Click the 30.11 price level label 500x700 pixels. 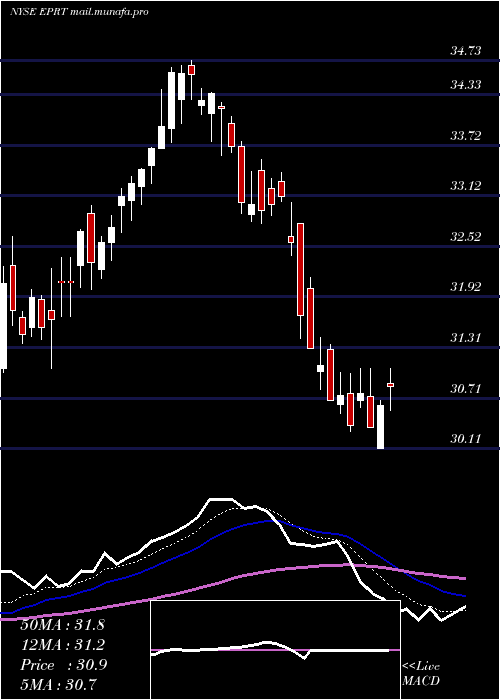pos(466,439)
